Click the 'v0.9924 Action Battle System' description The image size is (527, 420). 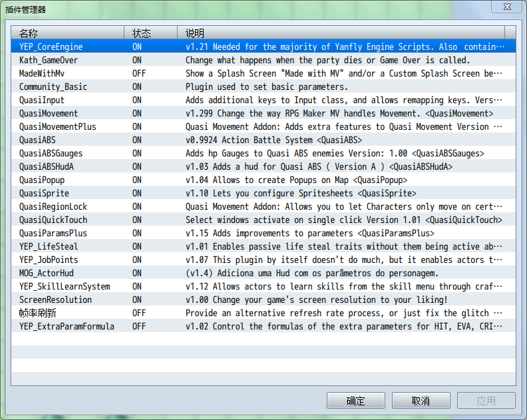(x=273, y=140)
